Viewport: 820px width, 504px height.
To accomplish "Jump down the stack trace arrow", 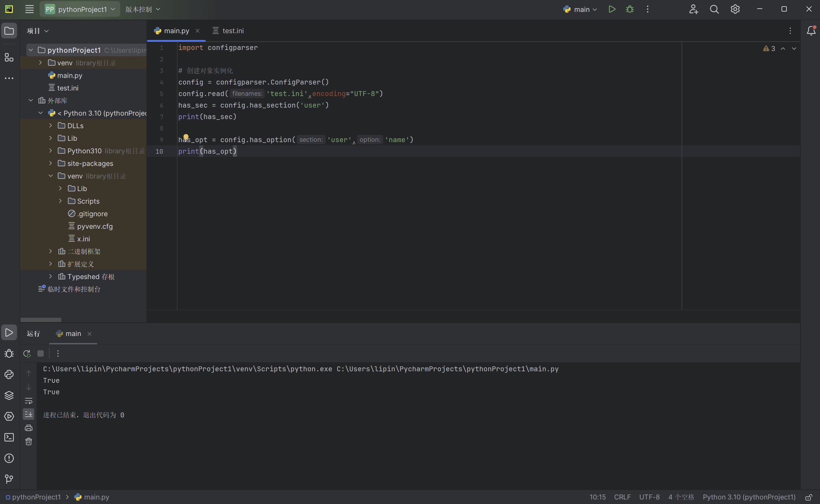I will click(x=29, y=387).
